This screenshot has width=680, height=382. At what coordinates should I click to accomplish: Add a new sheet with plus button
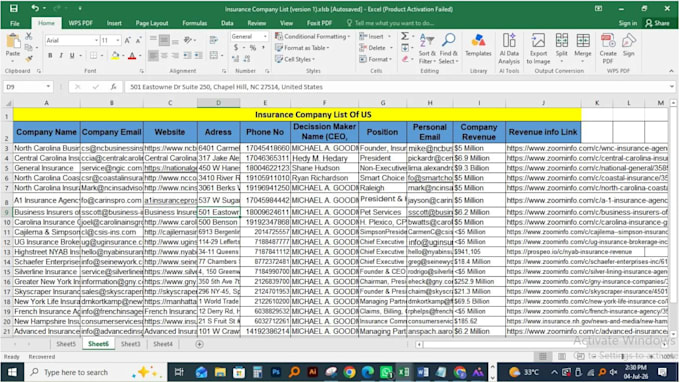click(199, 344)
